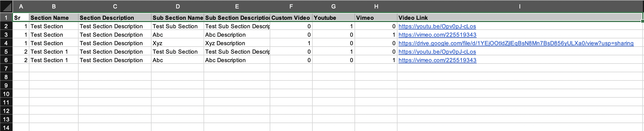Select column I header
This screenshot has width=644, height=131.
520,6
